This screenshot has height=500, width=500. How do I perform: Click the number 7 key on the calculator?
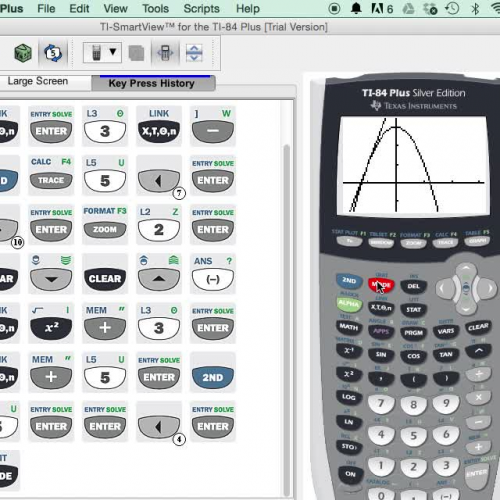click(381, 403)
